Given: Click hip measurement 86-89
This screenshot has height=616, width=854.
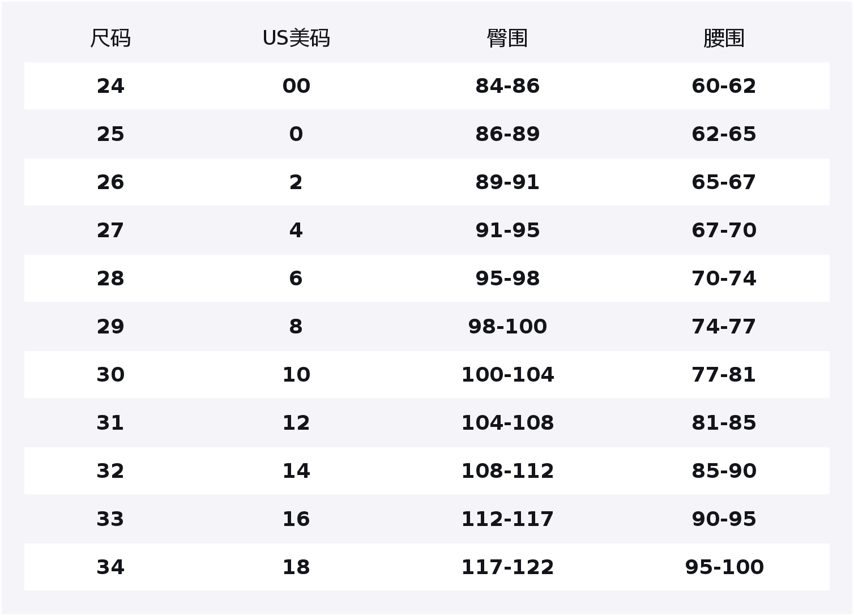Looking at the screenshot, I should (507, 134).
